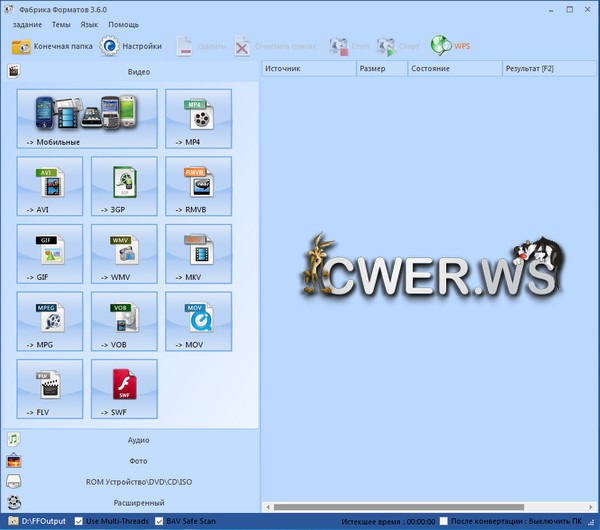Open WPS from the toolbar

click(451, 46)
